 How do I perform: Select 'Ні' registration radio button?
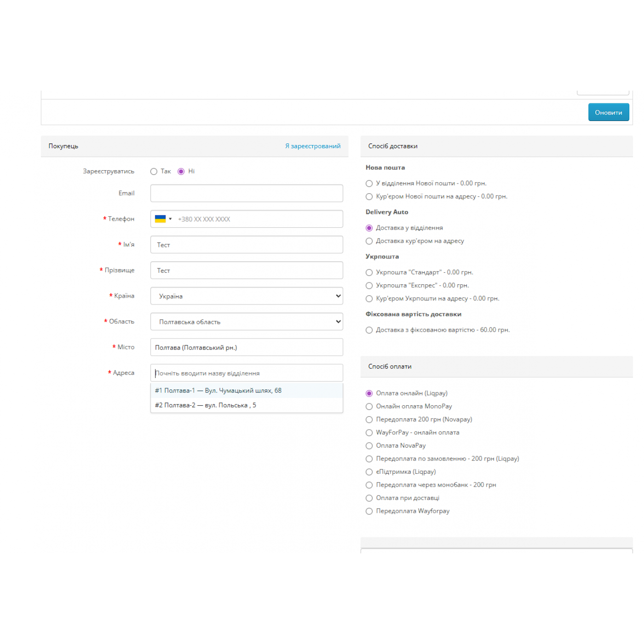click(181, 172)
